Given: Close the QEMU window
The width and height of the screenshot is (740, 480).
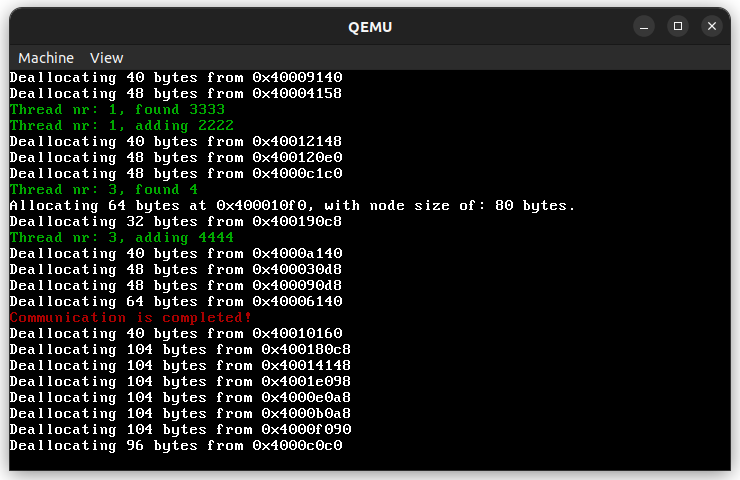Looking at the screenshot, I should [712, 26].
